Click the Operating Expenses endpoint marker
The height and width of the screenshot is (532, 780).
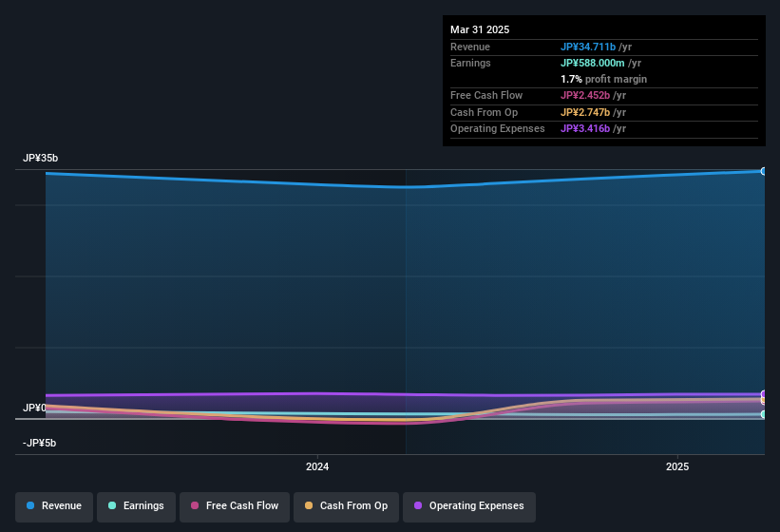(x=764, y=394)
